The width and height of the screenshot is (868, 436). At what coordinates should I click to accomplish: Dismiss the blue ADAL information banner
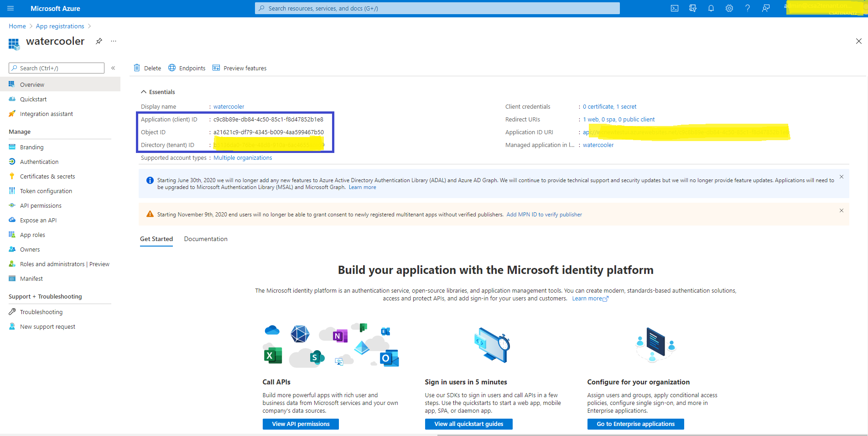click(x=842, y=177)
